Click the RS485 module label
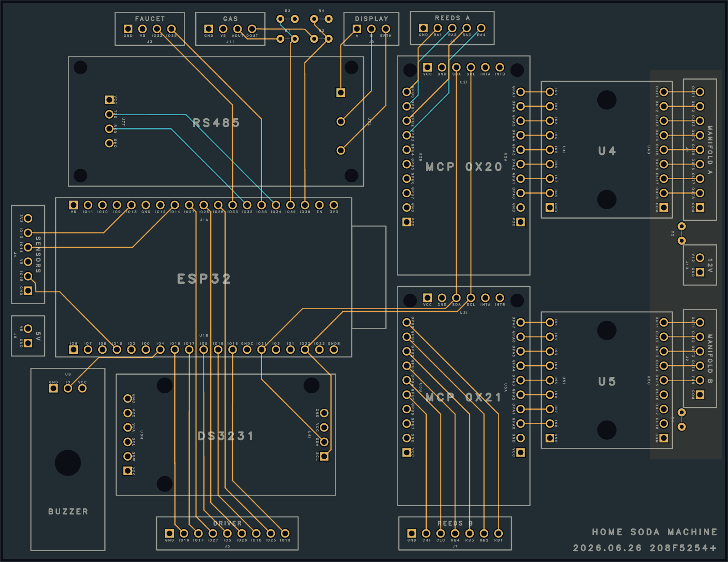The image size is (728, 562). coord(216,123)
